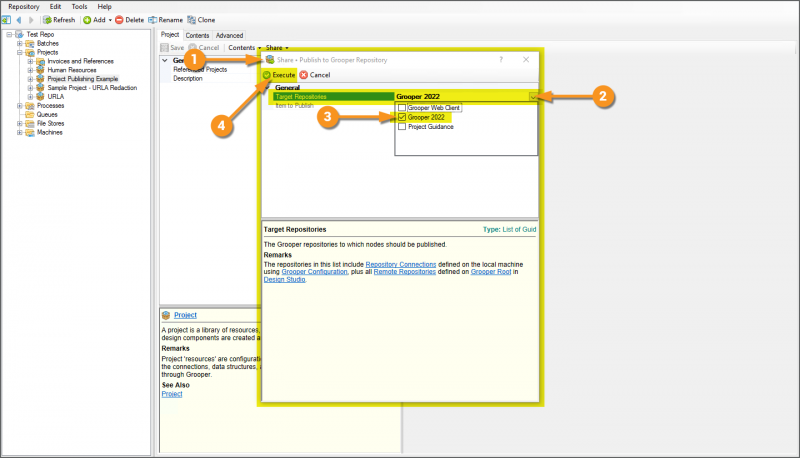Click the Sample Project - URLA Redaction icon
Screen dimensions: 800x458
(40, 88)
